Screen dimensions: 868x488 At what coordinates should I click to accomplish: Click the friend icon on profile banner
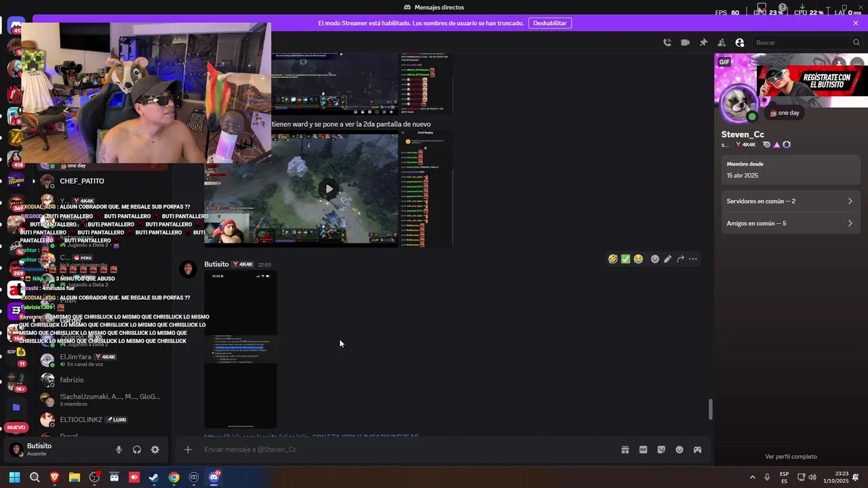(x=840, y=62)
